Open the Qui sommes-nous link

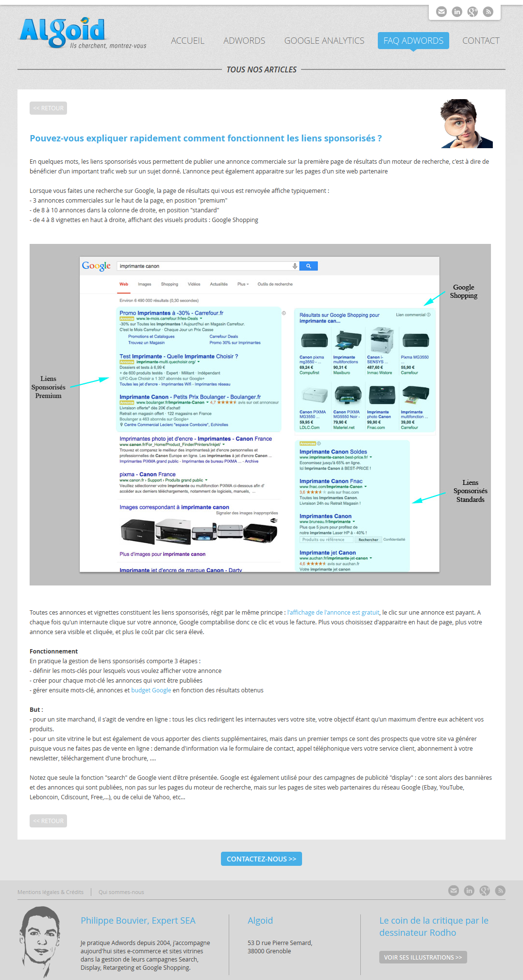pyautogui.click(x=121, y=892)
